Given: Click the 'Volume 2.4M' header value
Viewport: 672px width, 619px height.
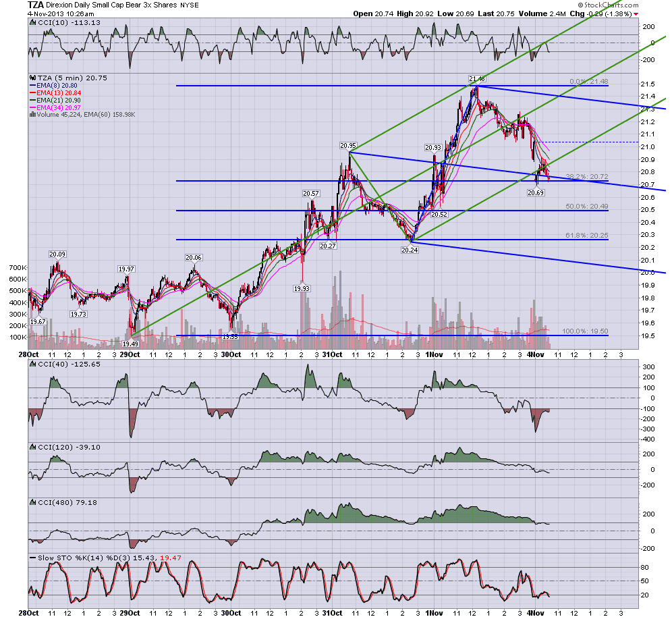Looking at the screenshot, I should (x=542, y=14).
